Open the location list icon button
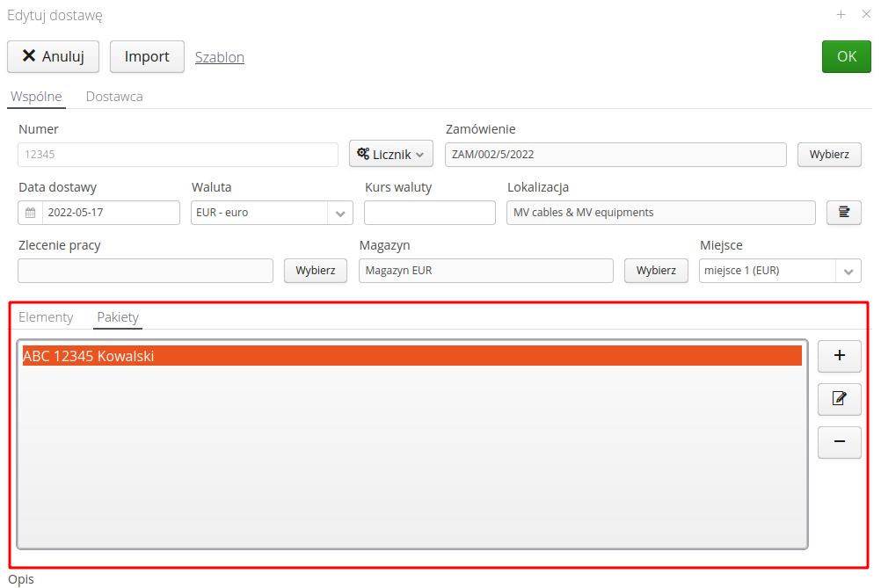The width and height of the screenshot is (881, 588). click(843, 213)
